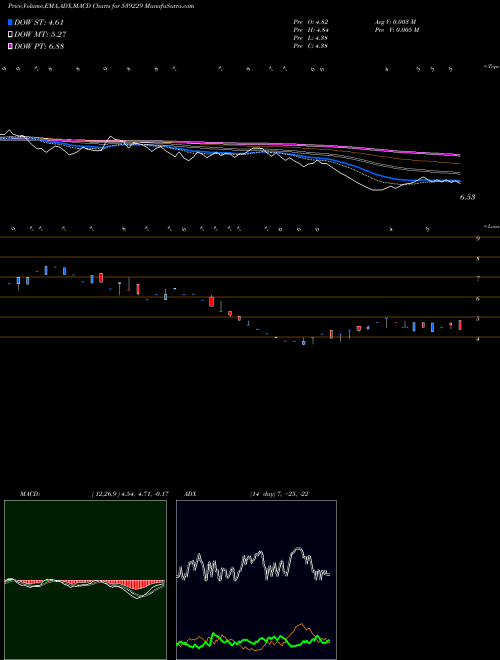Click the orange DI line peak in ADX panel
500x660 pixels.
(x=301, y=625)
